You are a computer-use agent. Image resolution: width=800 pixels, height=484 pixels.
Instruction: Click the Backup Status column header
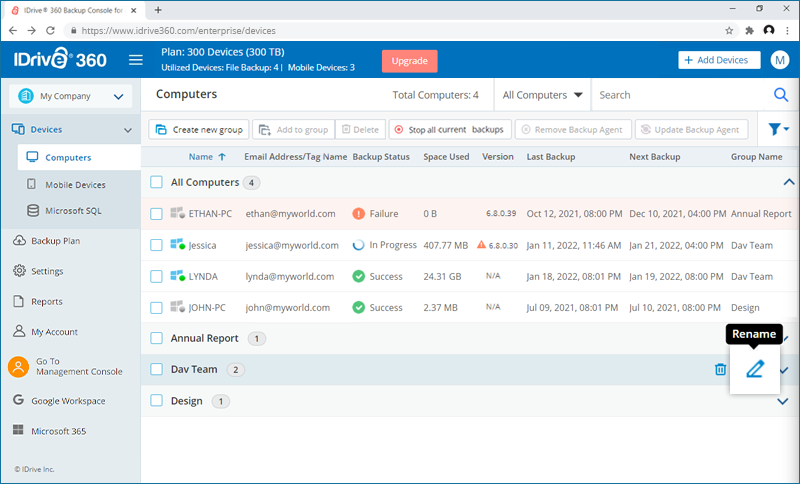coord(381,157)
